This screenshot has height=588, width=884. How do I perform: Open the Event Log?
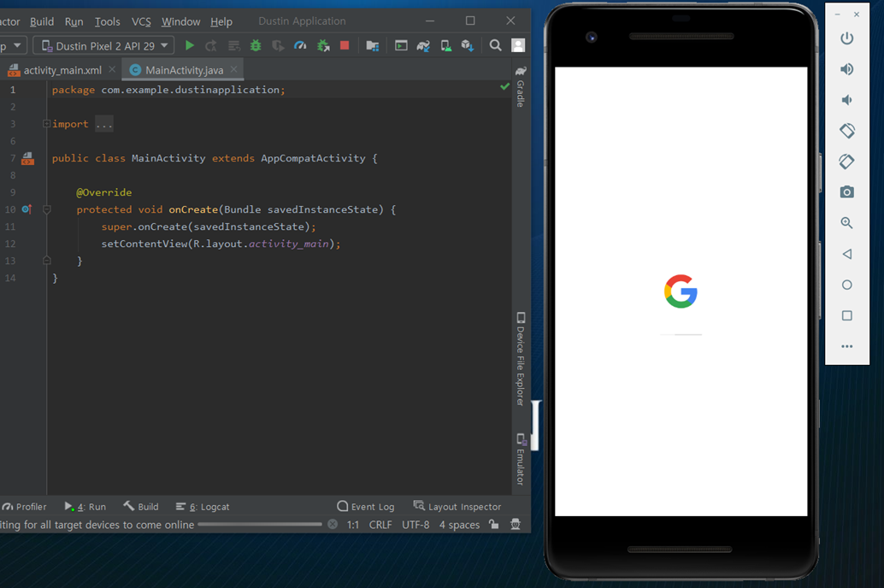[x=366, y=506]
